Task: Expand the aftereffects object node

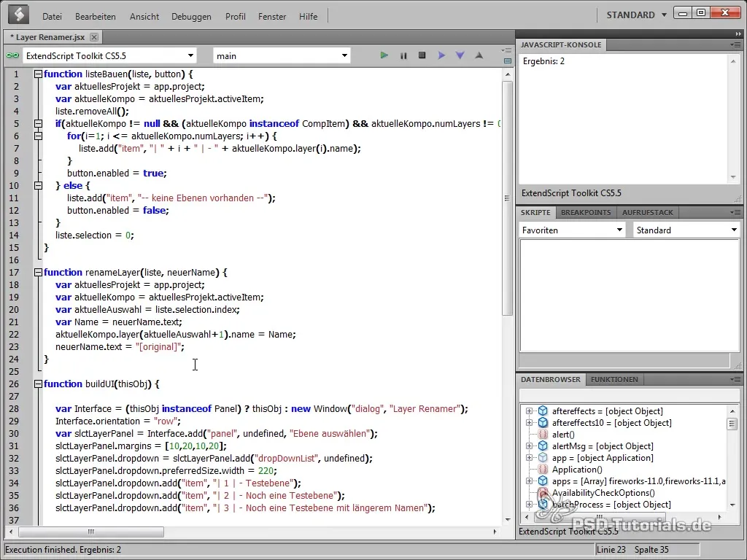Action: 529,411
